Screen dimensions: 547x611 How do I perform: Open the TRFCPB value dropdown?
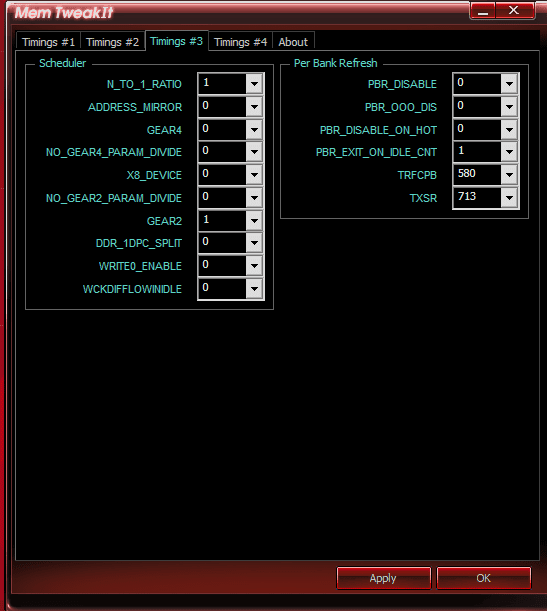[x=509, y=175]
